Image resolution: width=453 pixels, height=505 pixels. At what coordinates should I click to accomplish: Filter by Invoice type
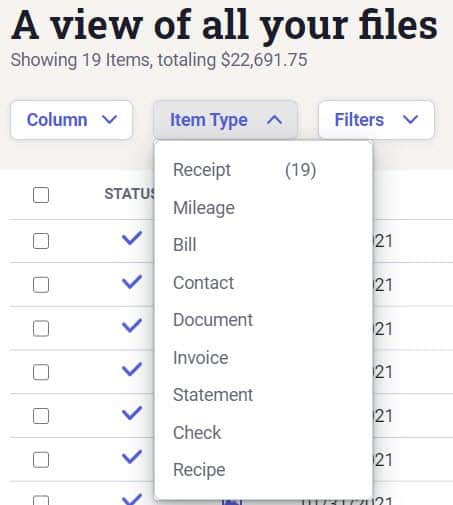[263, 358]
